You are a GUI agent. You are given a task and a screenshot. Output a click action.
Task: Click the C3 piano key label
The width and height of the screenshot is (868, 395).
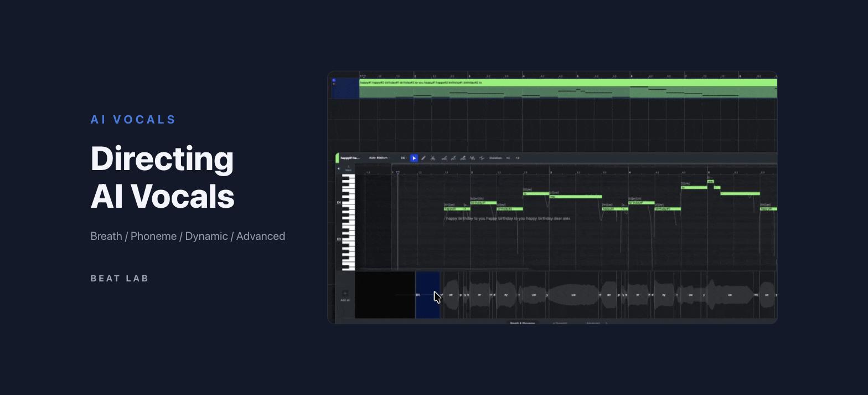pos(339,239)
